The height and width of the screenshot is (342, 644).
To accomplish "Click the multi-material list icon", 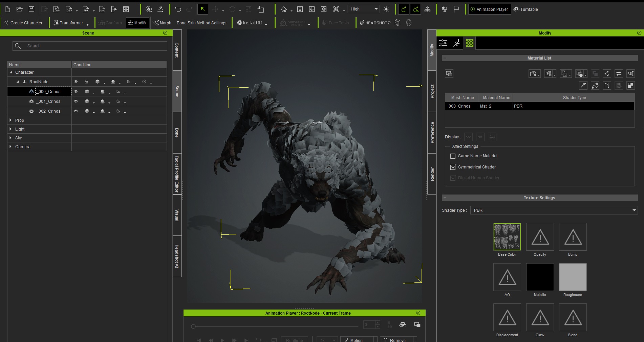I will [x=449, y=74].
